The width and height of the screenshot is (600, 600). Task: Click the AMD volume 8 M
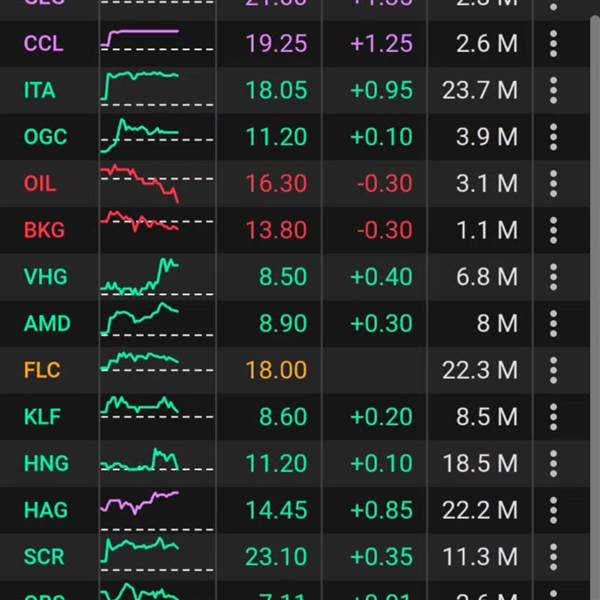497,323
